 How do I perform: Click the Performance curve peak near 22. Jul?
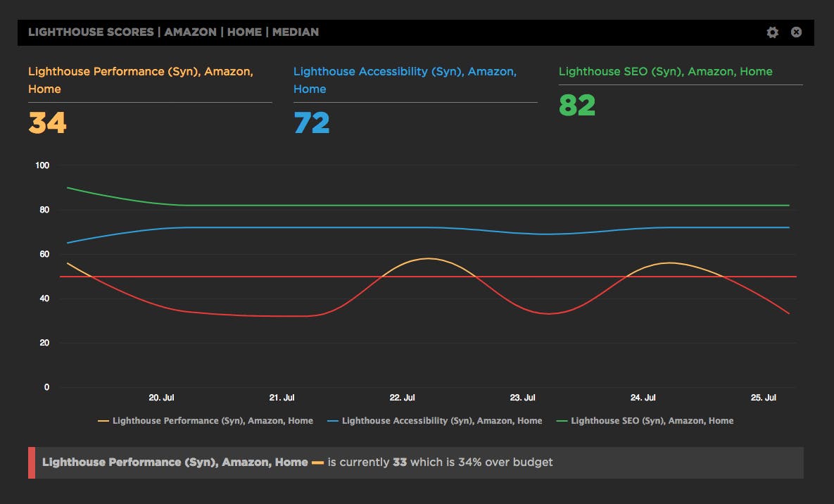click(429, 258)
